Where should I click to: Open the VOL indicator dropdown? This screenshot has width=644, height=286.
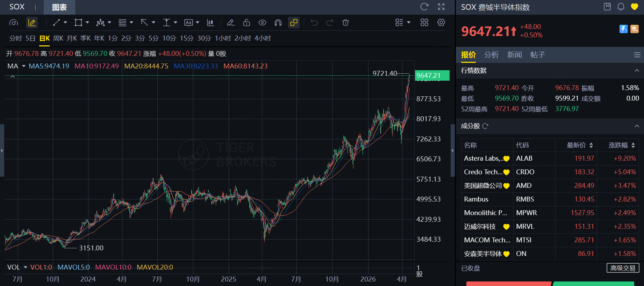pyautogui.click(x=25, y=267)
